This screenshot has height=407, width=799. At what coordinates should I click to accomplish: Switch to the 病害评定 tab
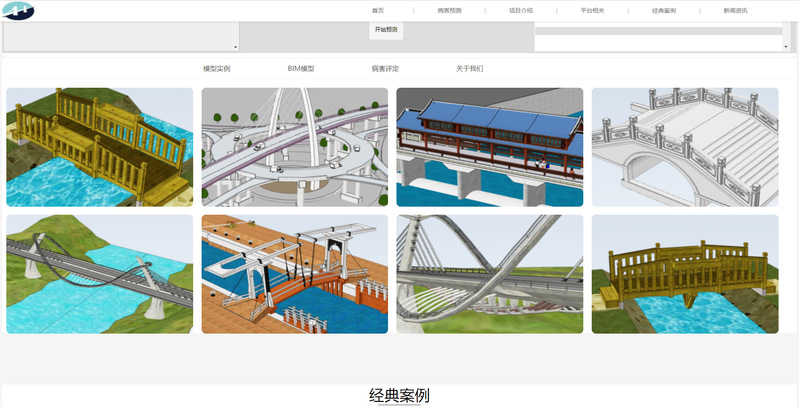pyautogui.click(x=385, y=69)
